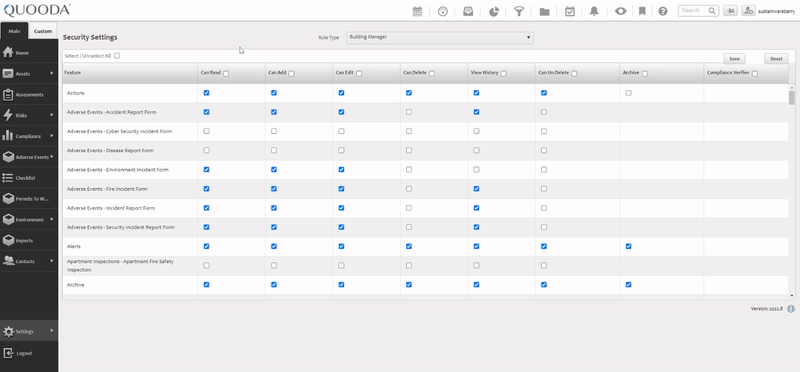The height and width of the screenshot is (372, 800).
Task: Enable Can Delete for Accident Report Form
Action: coord(409,112)
